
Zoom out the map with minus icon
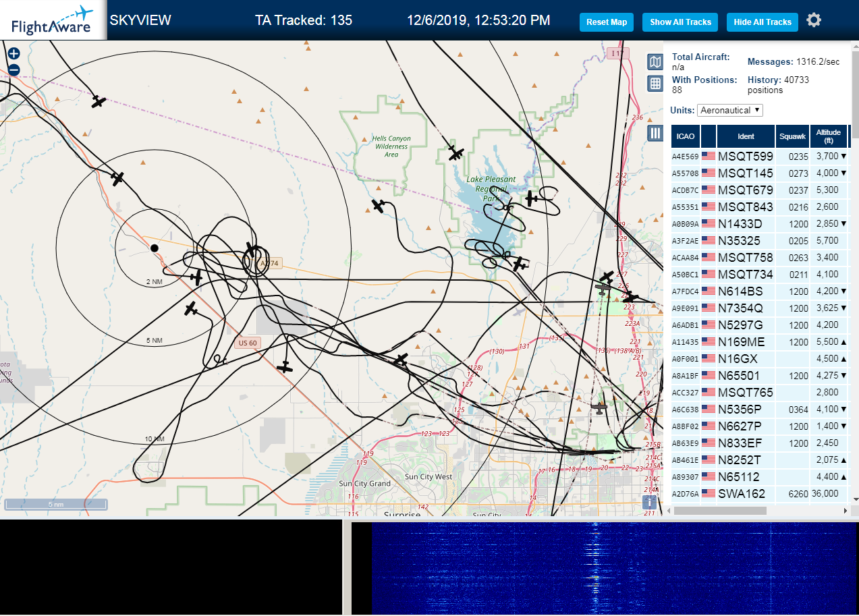pos(14,69)
